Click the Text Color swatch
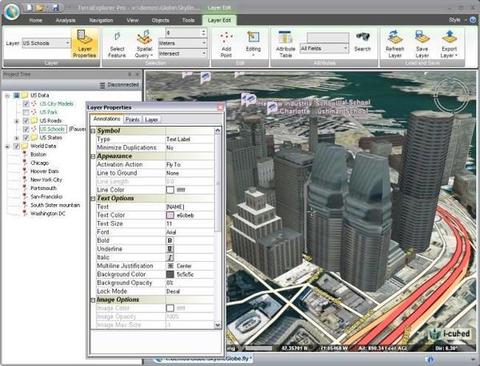Viewport: 480px width, 366px height. [170, 215]
